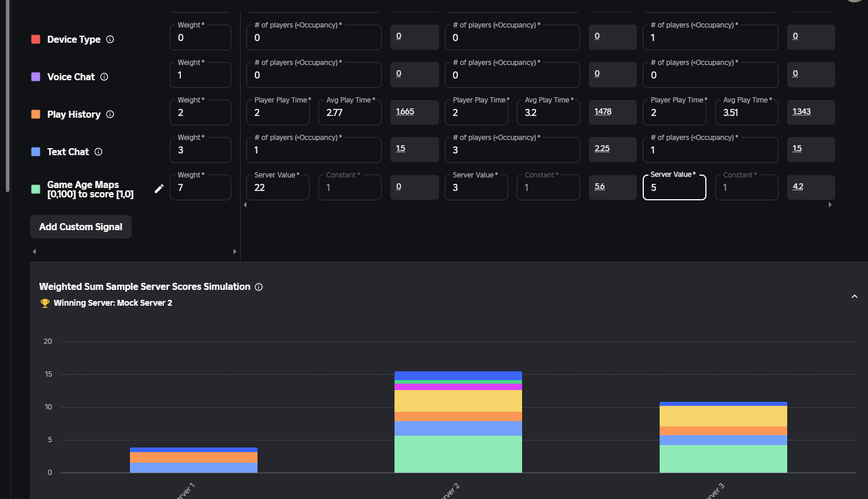
Task: Click the yellow segment of Server 3 bar
Action: [723, 416]
